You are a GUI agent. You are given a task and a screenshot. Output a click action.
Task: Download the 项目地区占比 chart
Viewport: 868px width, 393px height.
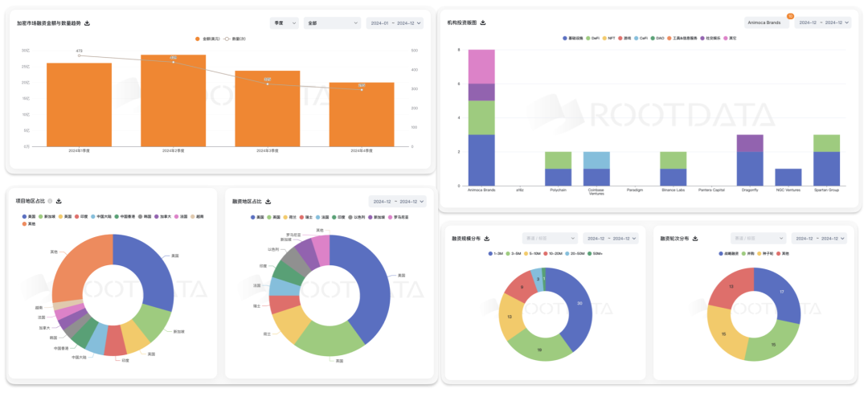[x=59, y=202]
